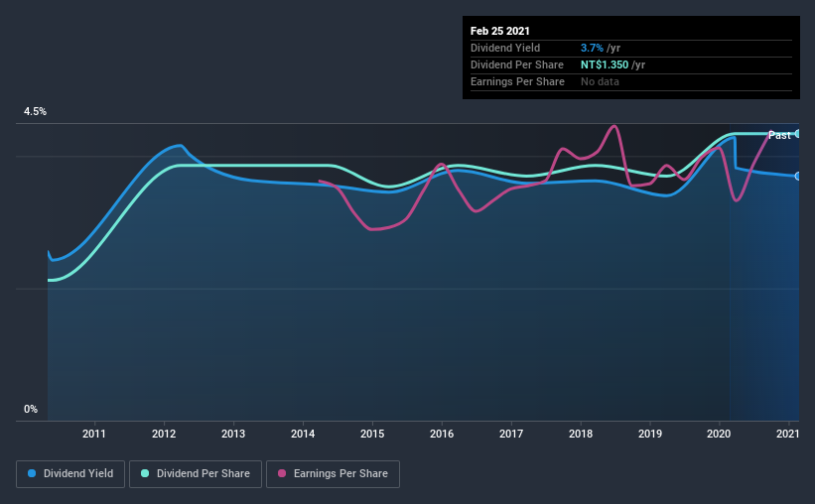
Task: Toggle the Earnings Per Share legend button
Action: (x=333, y=474)
